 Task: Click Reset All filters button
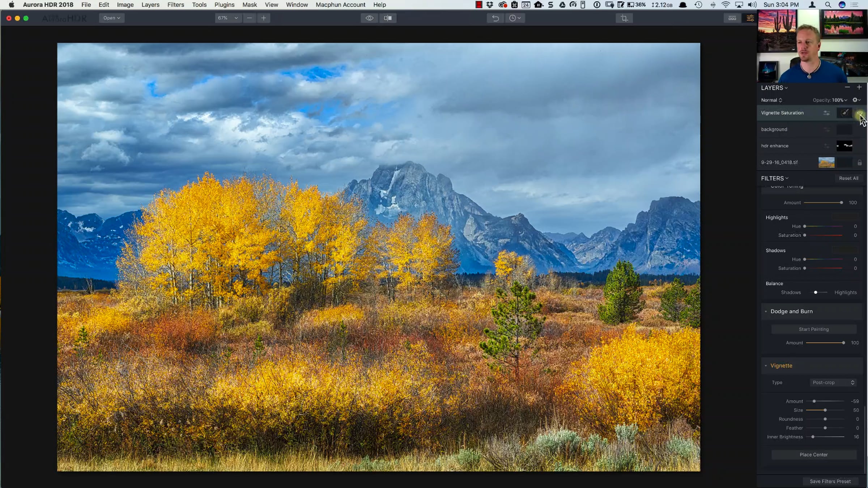tap(848, 178)
